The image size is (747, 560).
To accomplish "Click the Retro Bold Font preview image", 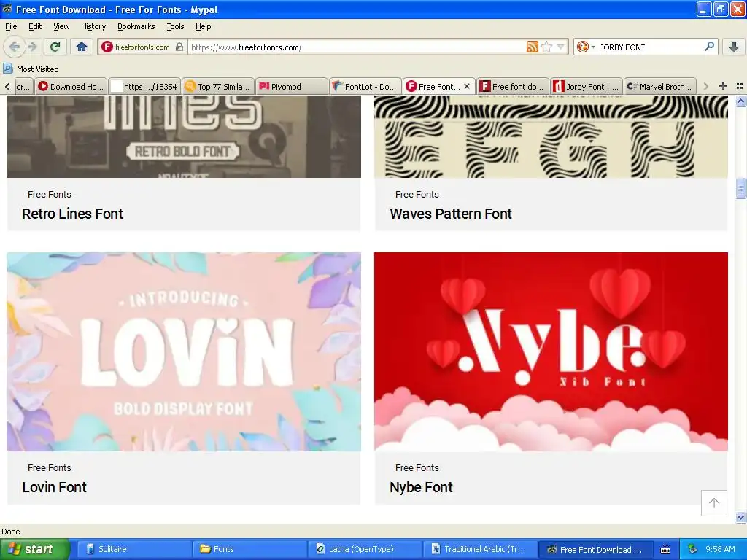I will tap(184, 136).
